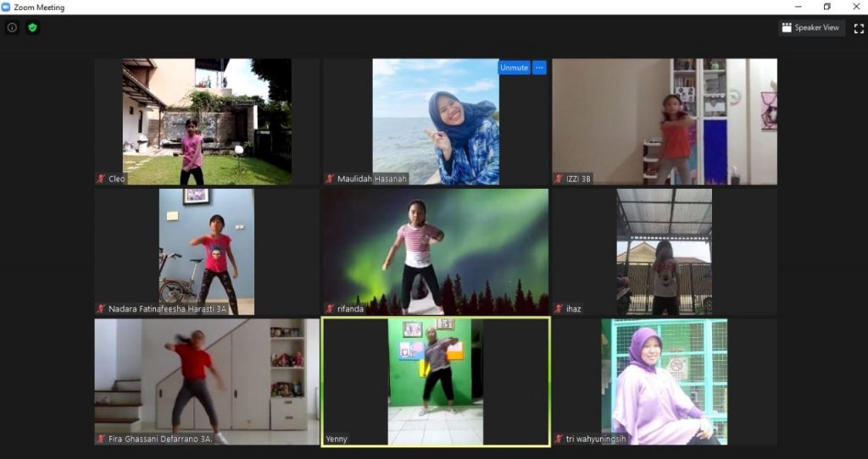Viewport: 868px width, 459px height.
Task: Select Fira Ghassani Defarrano's video tile
Action: [207, 381]
